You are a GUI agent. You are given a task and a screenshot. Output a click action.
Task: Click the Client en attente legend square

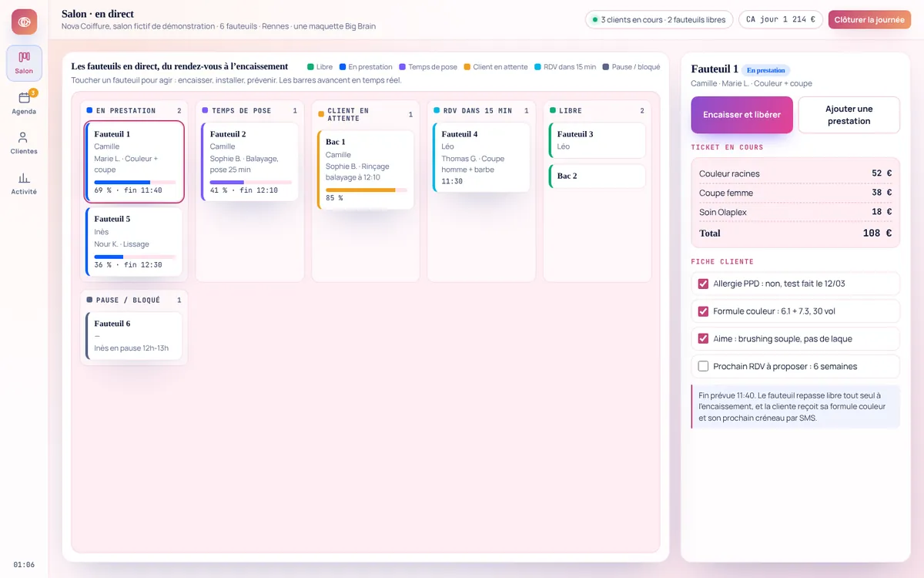tap(467, 67)
